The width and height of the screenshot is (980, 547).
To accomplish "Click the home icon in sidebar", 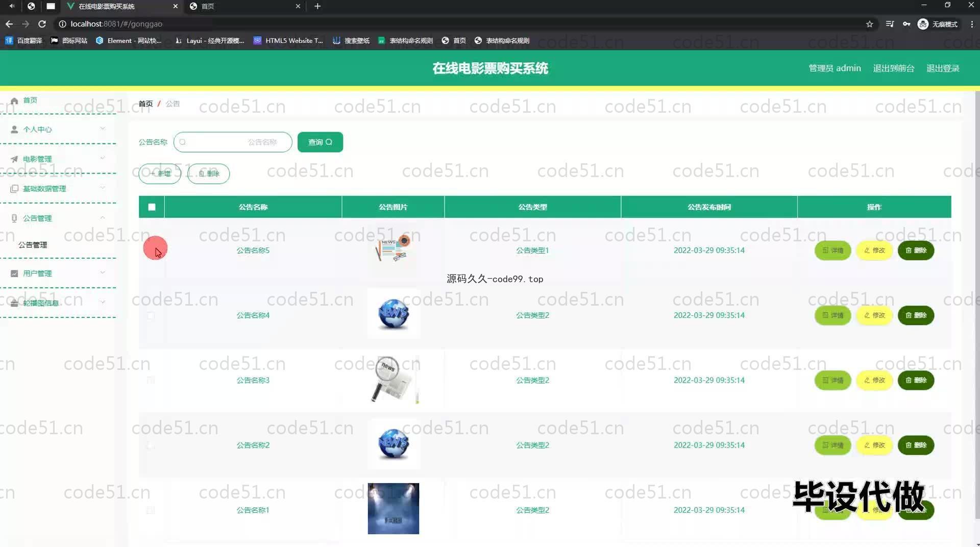I will coord(14,101).
